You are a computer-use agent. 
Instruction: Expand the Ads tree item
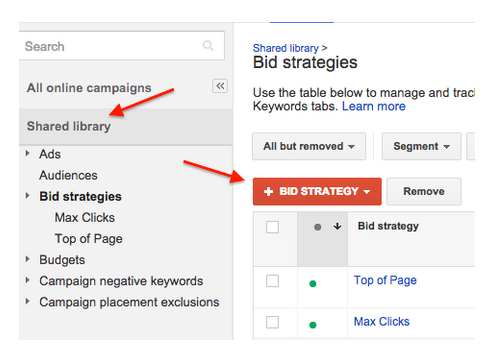tap(28, 154)
